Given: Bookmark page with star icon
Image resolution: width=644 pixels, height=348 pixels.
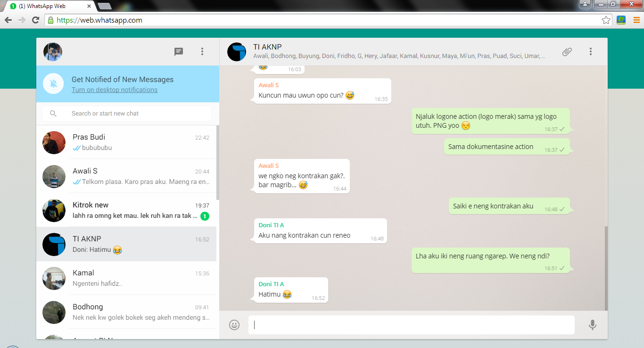Looking at the screenshot, I should [x=606, y=20].
